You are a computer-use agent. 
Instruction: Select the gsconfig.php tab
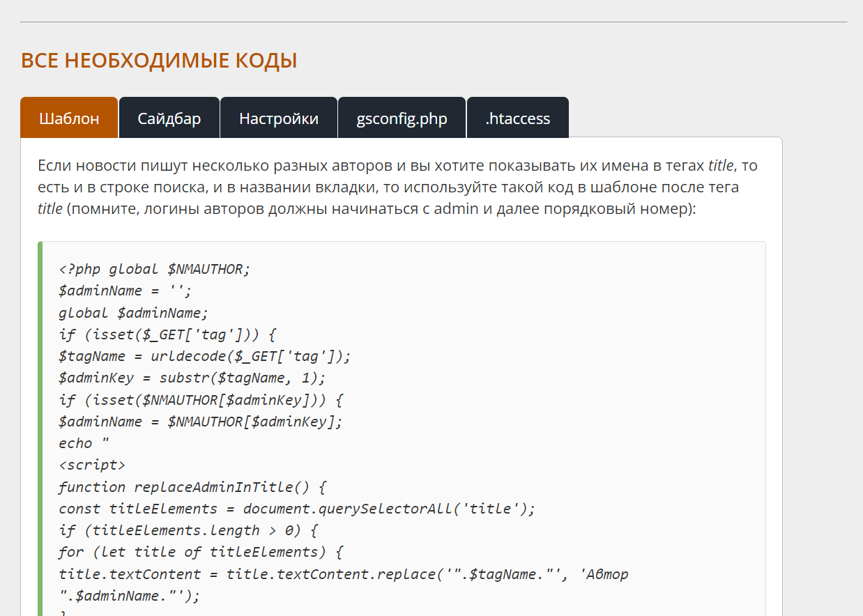click(402, 118)
